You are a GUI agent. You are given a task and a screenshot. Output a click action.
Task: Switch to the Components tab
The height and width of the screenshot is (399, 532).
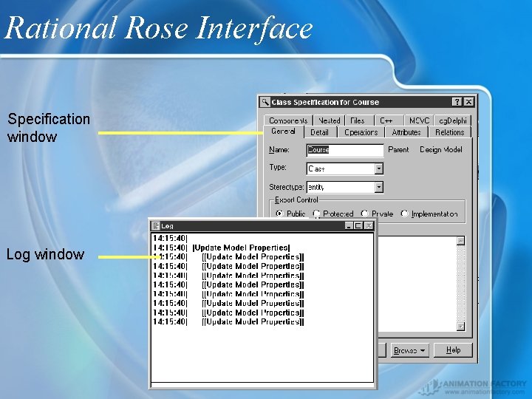[288, 120]
